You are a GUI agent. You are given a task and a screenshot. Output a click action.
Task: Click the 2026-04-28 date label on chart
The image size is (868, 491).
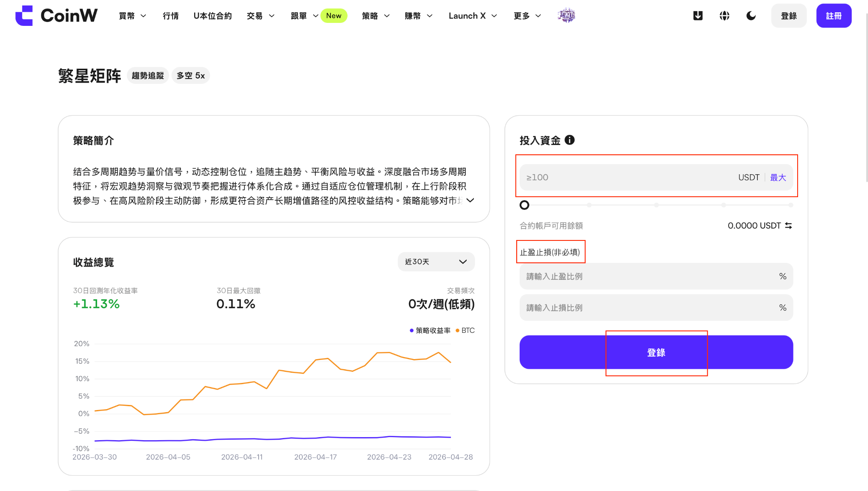tap(451, 457)
